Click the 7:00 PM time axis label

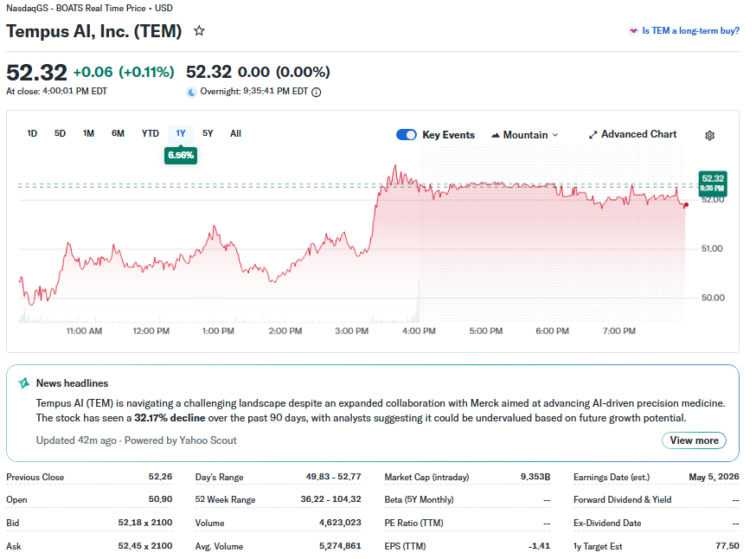tap(619, 331)
